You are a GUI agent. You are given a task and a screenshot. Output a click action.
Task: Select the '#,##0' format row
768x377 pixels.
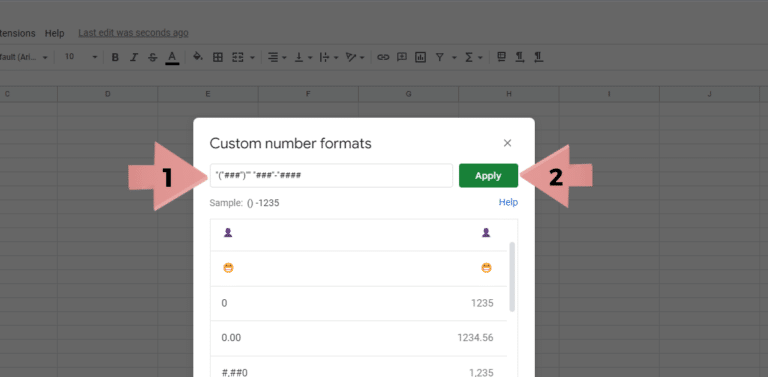point(359,367)
